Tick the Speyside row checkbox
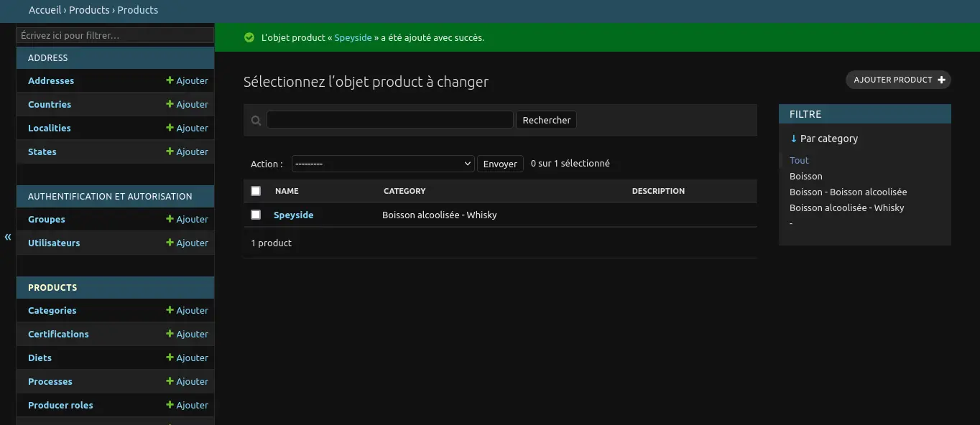This screenshot has width=980, height=425. click(256, 215)
